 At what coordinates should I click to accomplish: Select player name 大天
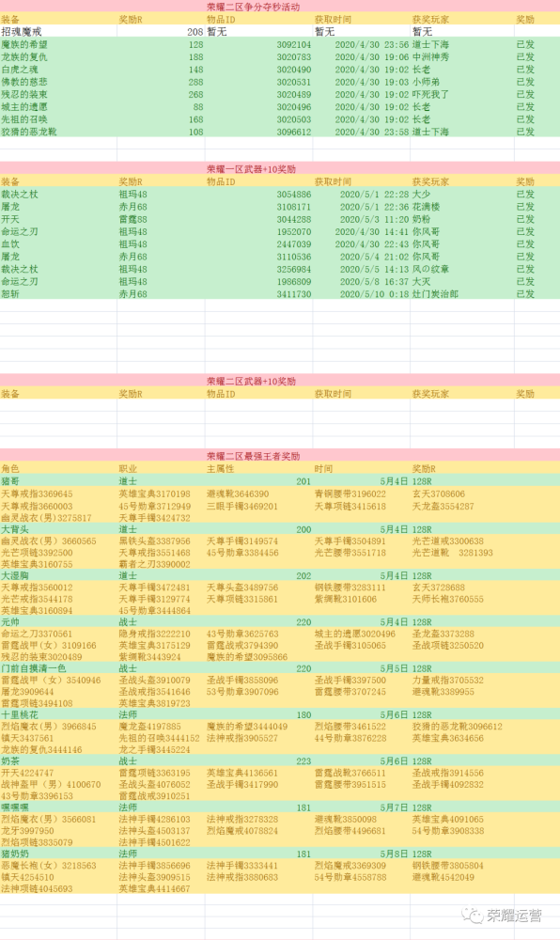421,281
